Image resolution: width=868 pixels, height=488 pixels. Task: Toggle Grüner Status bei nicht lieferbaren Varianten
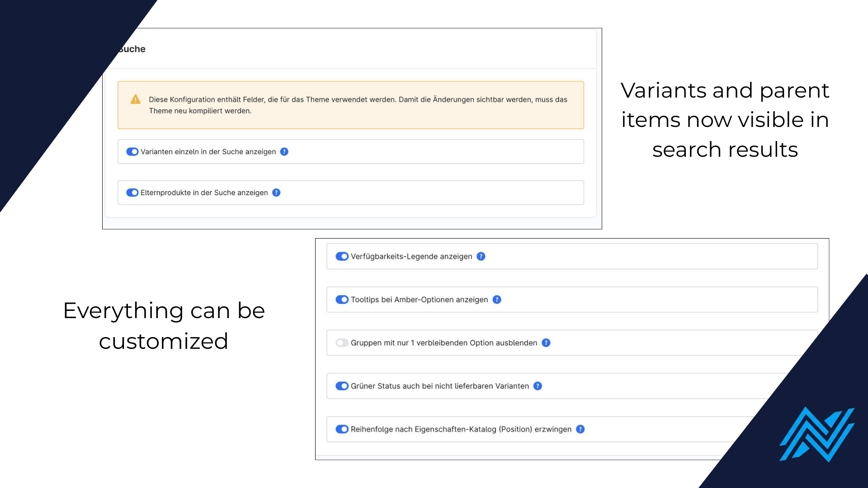tap(342, 386)
